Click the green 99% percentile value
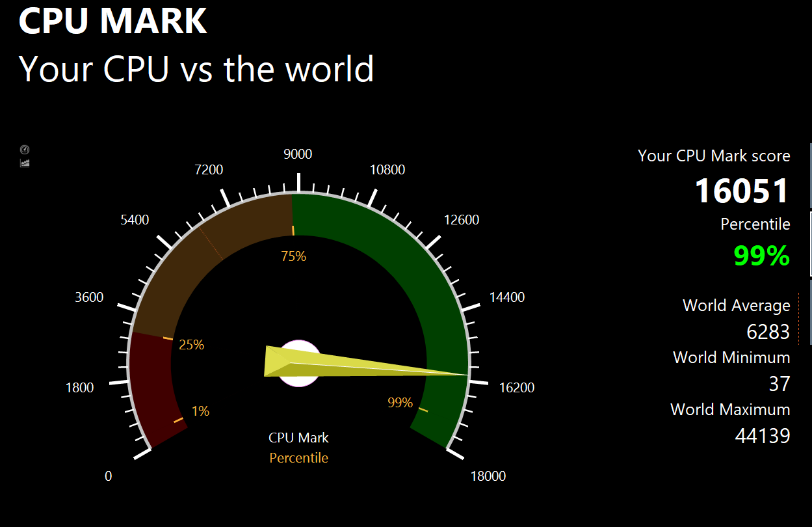This screenshot has height=527, width=812. (x=761, y=256)
